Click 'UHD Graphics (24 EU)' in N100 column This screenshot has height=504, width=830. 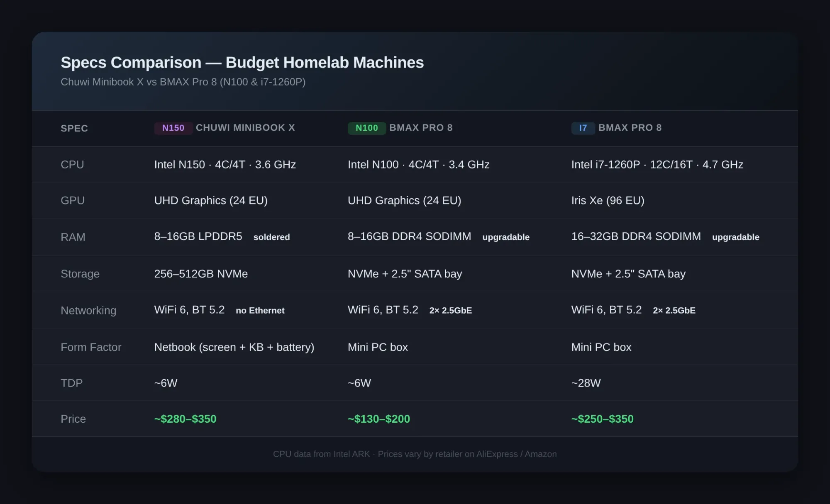(x=405, y=201)
